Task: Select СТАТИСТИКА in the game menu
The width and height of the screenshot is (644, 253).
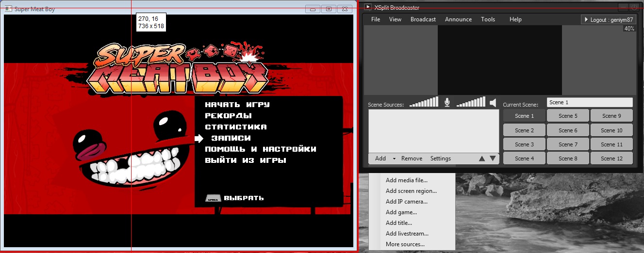Action: click(x=236, y=127)
